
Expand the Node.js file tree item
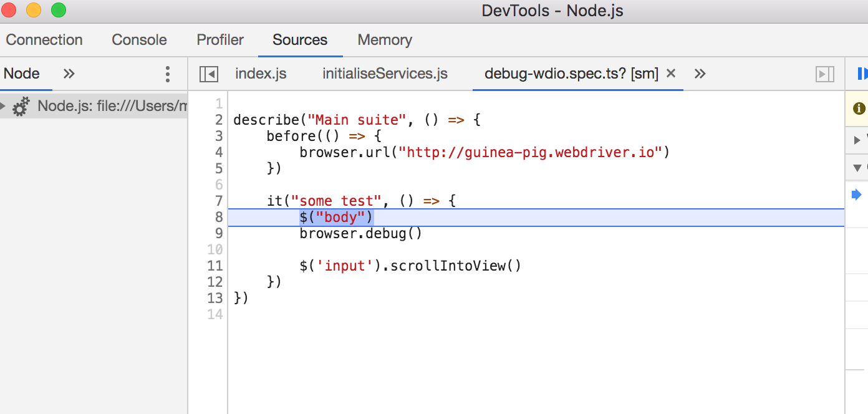4,106
